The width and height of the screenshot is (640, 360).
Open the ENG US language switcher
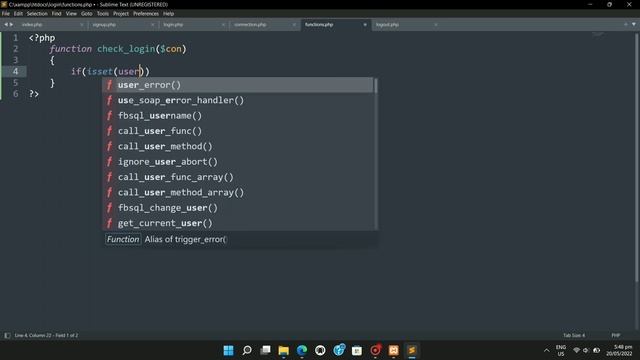tap(561, 350)
